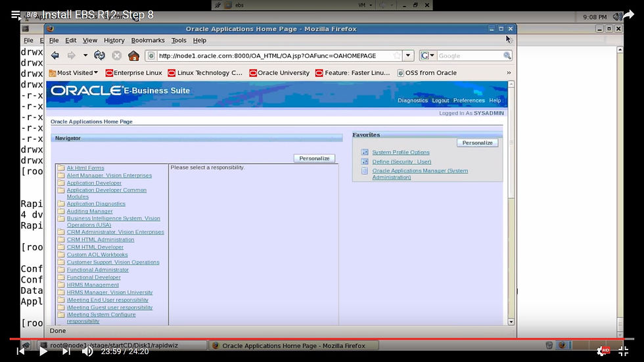The image size is (644, 362).
Task: Show more bookmarks chevron
Action: pyautogui.click(x=509, y=73)
